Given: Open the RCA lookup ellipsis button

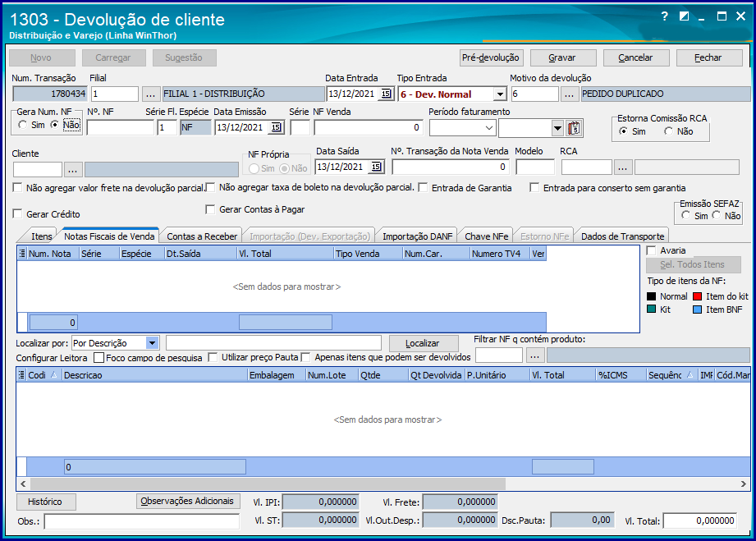Looking at the screenshot, I should pos(622,167).
